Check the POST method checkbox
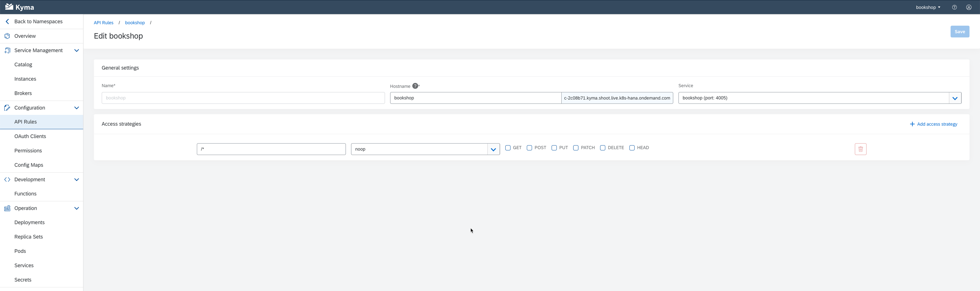The height and width of the screenshot is (291, 980). tap(529, 148)
